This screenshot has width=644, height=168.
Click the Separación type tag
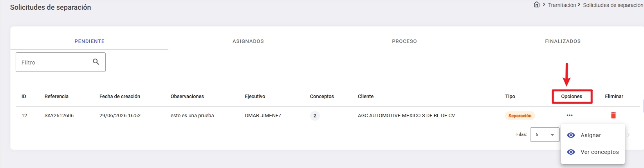coord(520,116)
